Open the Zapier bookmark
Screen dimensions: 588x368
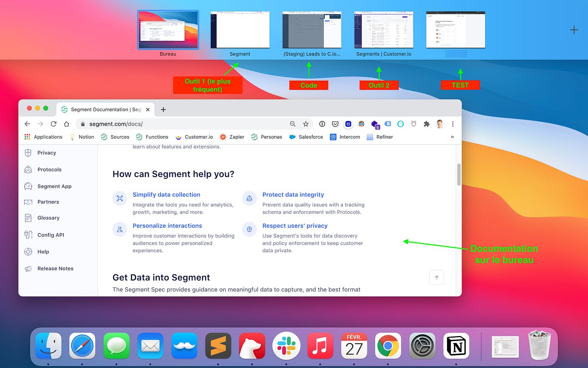(x=232, y=137)
